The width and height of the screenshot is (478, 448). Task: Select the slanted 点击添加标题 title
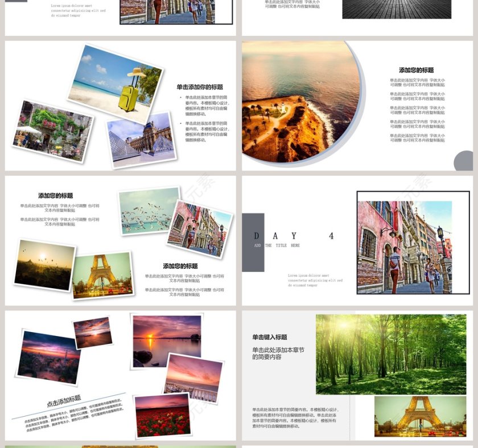(x=64, y=401)
